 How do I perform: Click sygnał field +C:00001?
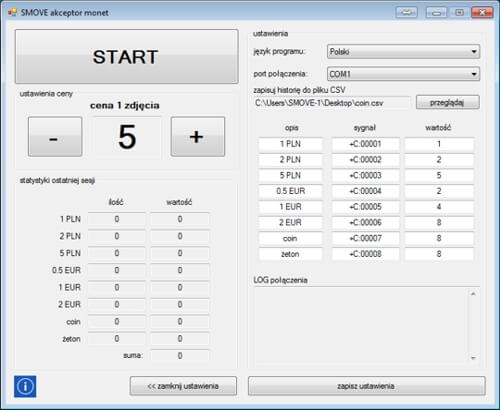pyautogui.click(x=365, y=144)
